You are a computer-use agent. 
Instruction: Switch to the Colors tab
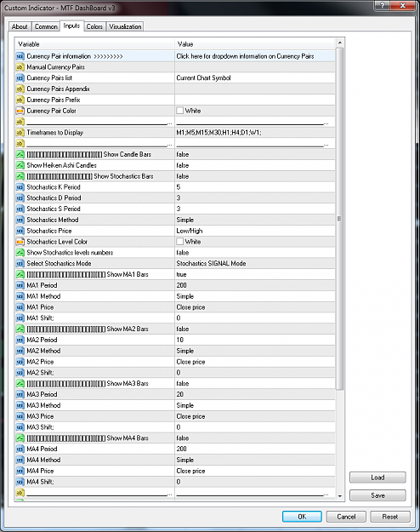point(94,26)
